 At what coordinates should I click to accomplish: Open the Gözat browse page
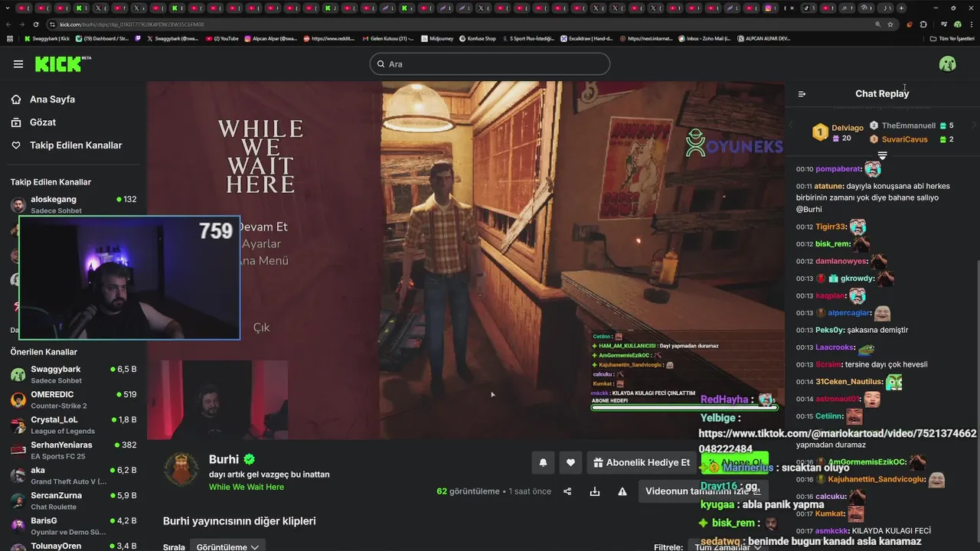pyautogui.click(x=34, y=122)
